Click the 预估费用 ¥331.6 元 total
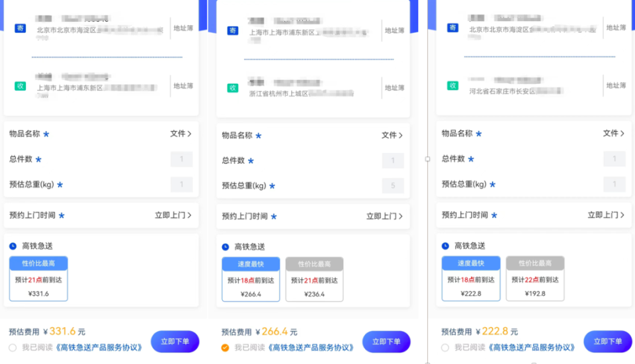Image resolution: width=635 pixels, height=364 pixels. coord(47,332)
